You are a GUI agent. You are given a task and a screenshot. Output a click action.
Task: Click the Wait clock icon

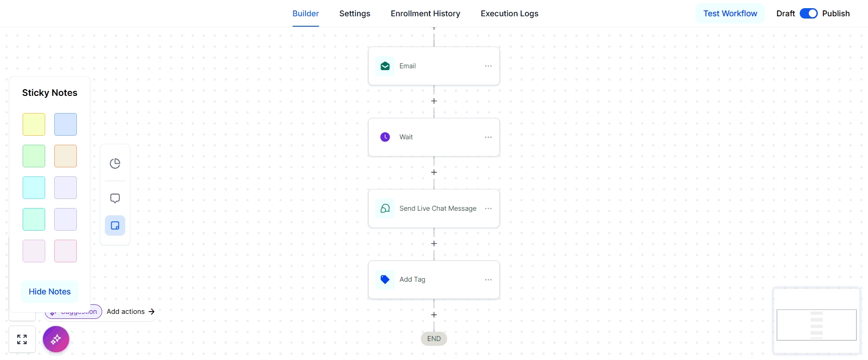click(385, 137)
